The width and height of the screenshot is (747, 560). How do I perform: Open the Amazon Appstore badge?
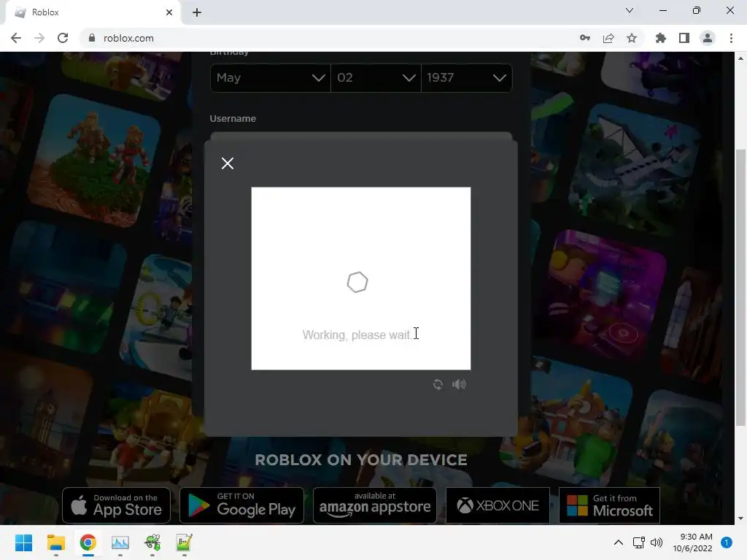pos(375,505)
